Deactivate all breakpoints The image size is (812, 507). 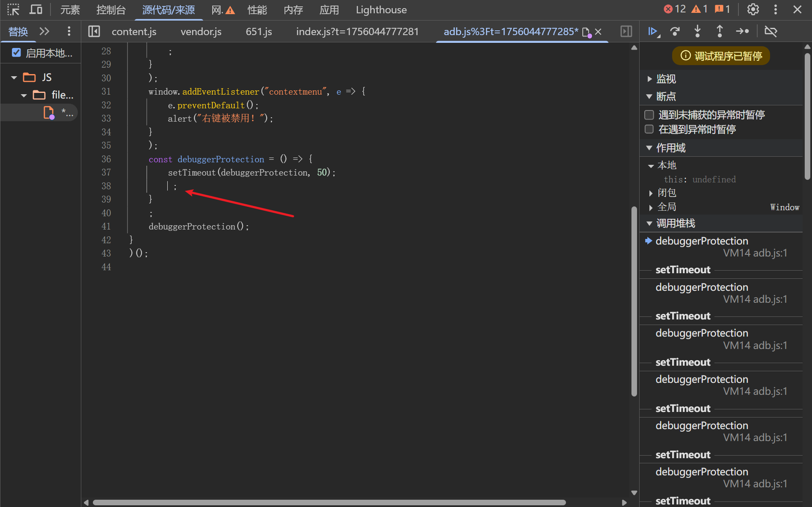tap(771, 31)
